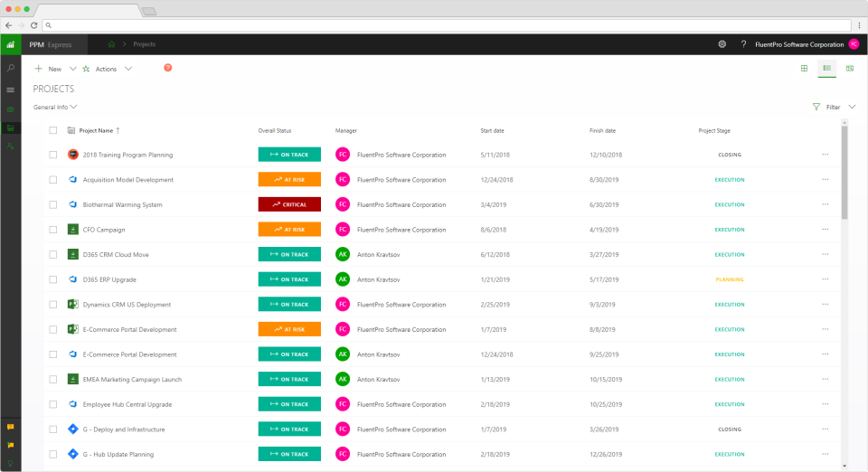Click the Acquisition Model Development project icon
The width and height of the screenshot is (868, 472).
click(x=72, y=179)
